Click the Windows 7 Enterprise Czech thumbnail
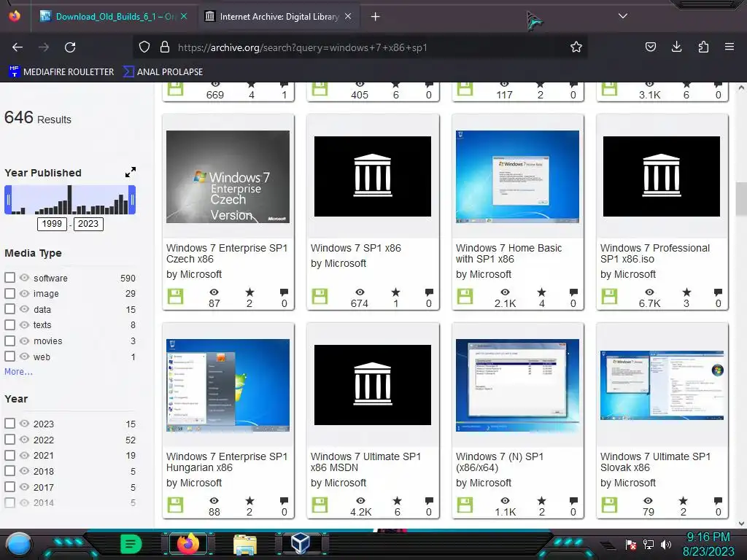The image size is (747, 560). [x=228, y=176]
